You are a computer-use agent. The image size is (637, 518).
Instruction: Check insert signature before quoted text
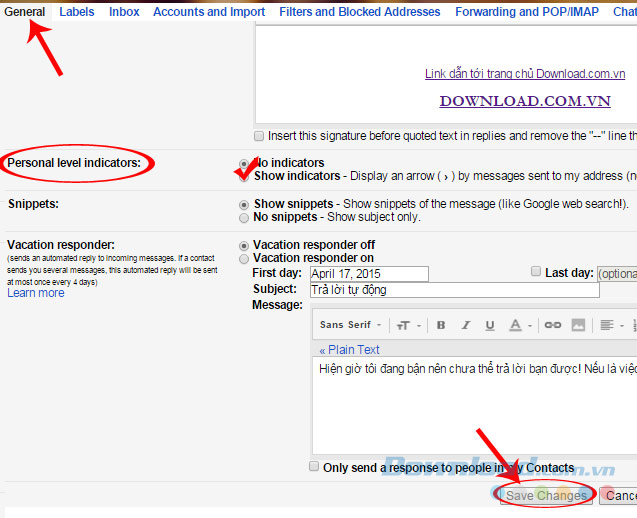point(260,136)
